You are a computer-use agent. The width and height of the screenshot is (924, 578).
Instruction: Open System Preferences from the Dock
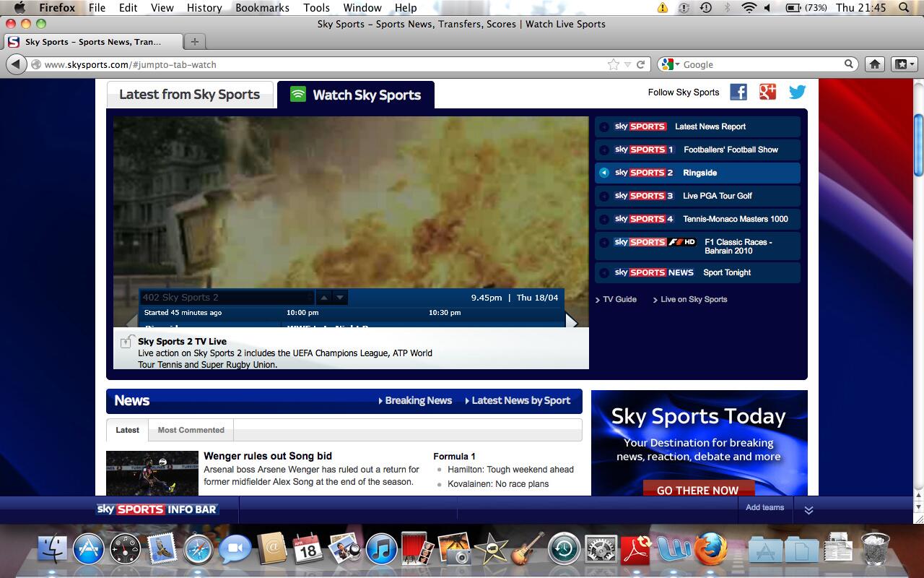click(600, 549)
